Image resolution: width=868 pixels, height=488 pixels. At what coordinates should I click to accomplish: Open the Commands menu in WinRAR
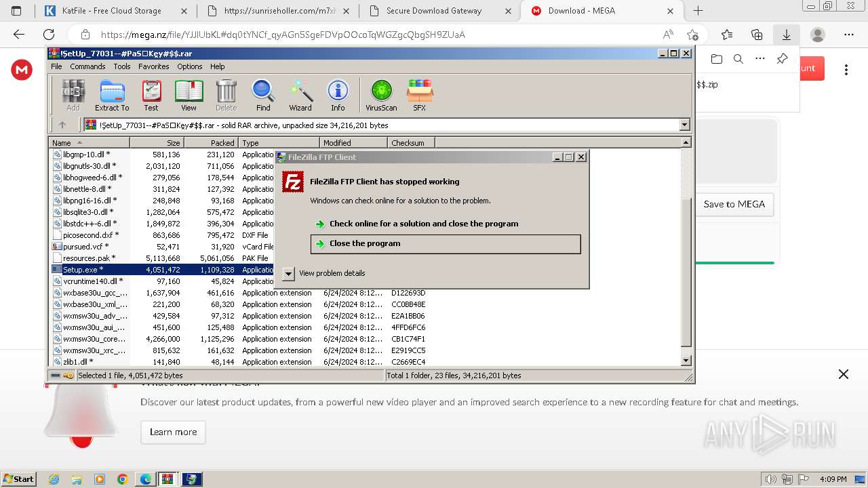click(x=87, y=66)
